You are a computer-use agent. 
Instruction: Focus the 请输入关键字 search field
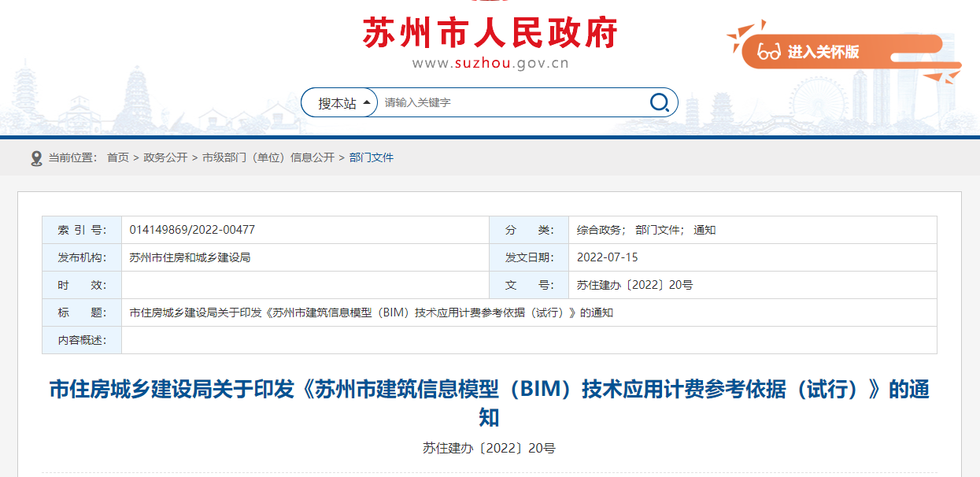coord(513,103)
